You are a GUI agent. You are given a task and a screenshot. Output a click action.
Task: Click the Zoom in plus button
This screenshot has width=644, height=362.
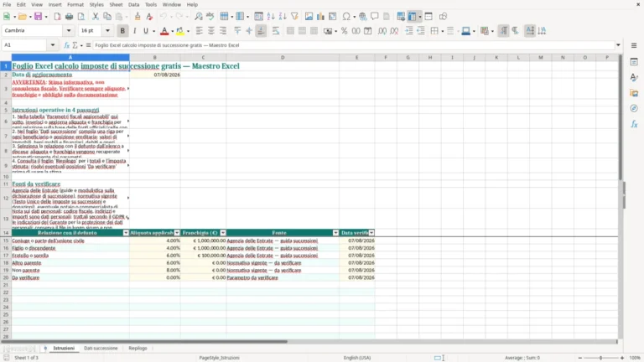point(622,358)
